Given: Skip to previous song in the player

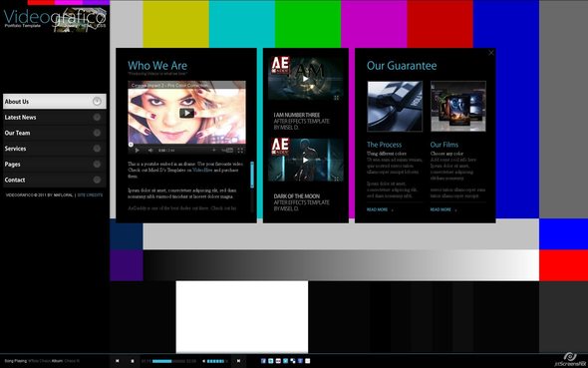Looking at the screenshot, I should coord(118,361).
